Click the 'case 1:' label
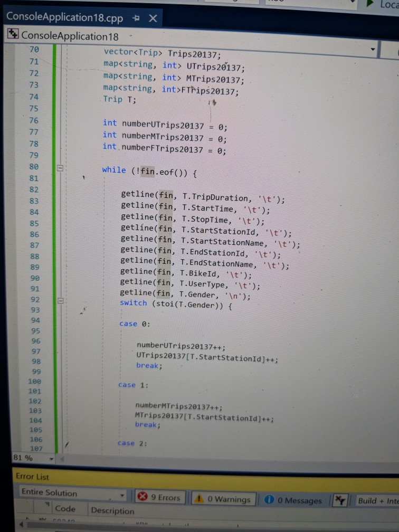Viewport: 399px width, 532px height. (x=134, y=385)
